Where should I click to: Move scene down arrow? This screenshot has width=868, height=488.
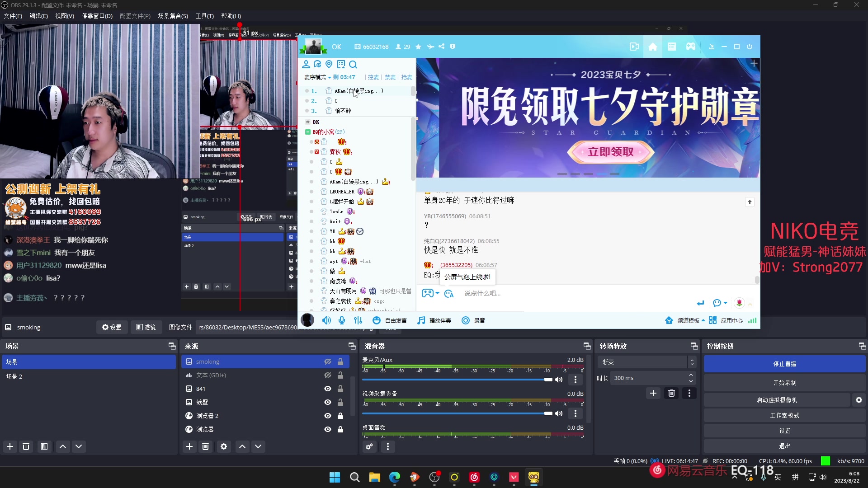79,446
